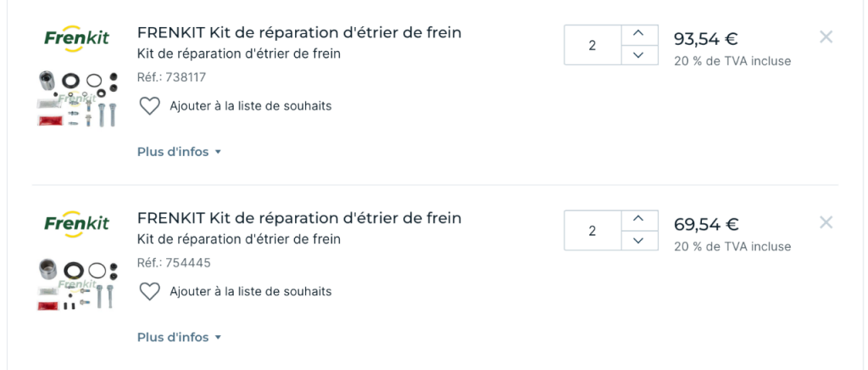Open product thumbnail of kit Réf. 738117
Image resolution: width=868 pixels, height=370 pixels.
click(77, 98)
